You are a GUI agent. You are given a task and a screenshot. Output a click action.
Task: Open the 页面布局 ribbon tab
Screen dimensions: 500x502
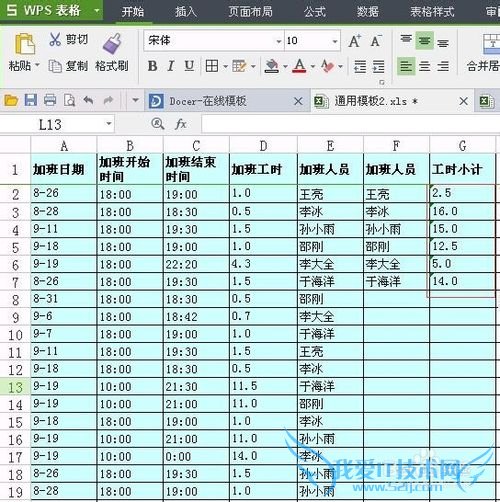tap(250, 12)
